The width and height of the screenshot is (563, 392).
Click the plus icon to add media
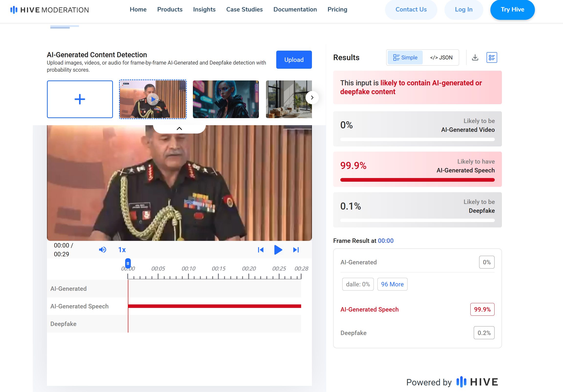80,99
